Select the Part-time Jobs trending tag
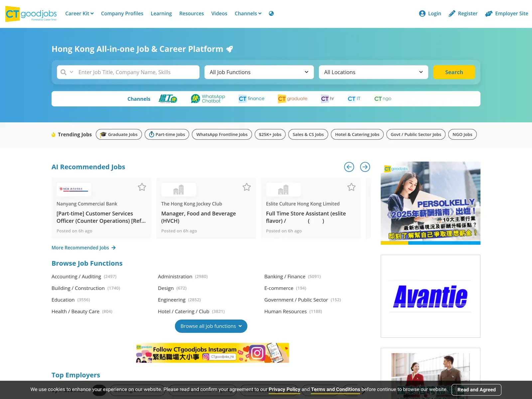The height and width of the screenshot is (399, 532). [x=167, y=134]
